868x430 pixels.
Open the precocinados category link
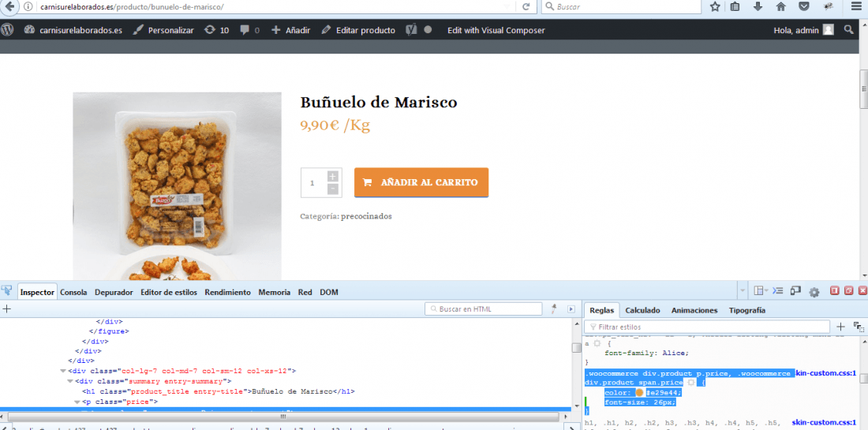(x=366, y=216)
